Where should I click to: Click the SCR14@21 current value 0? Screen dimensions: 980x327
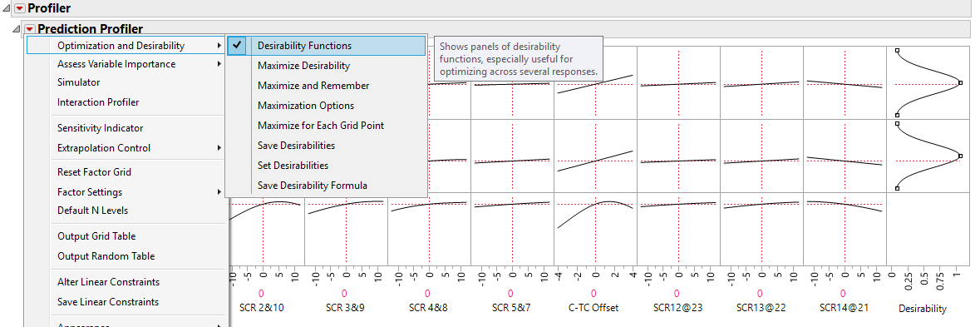point(843,293)
